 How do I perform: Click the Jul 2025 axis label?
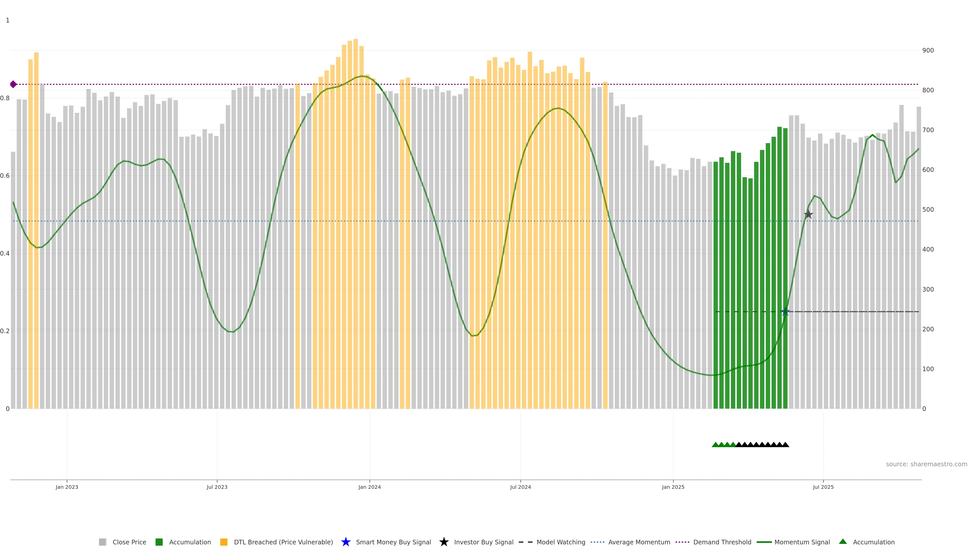point(823,487)
